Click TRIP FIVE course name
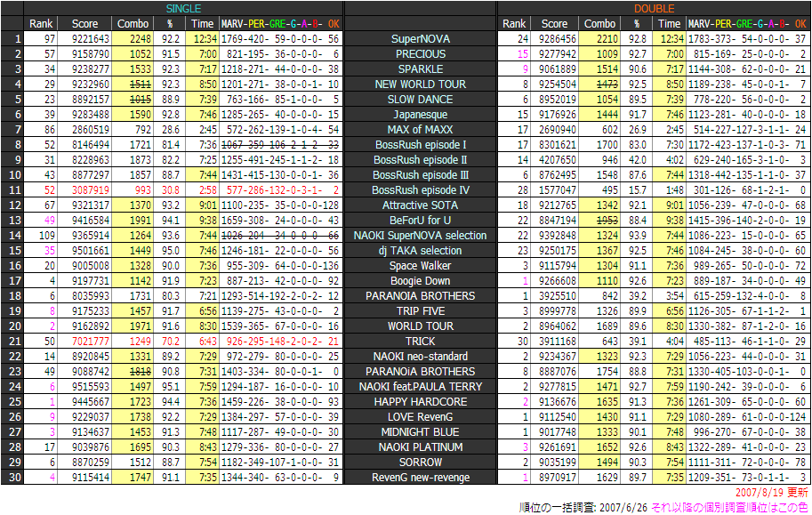The image size is (812, 515). [x=420, y=311]
